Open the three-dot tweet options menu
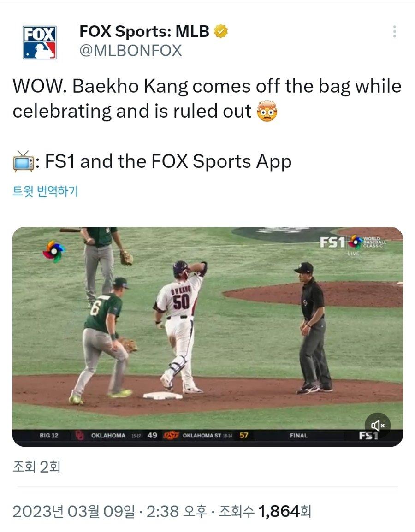The height and width of the screenshot is (532, 415). coord(394,31)
